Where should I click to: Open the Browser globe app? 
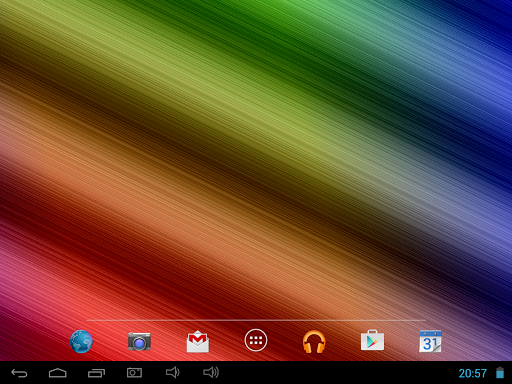point(81,341)
